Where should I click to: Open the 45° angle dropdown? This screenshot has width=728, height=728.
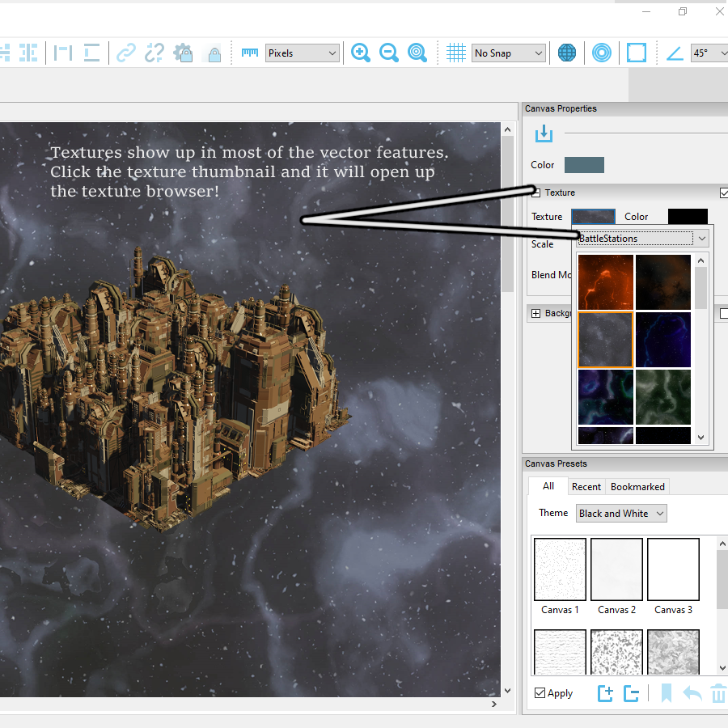(x=709, y=53)
